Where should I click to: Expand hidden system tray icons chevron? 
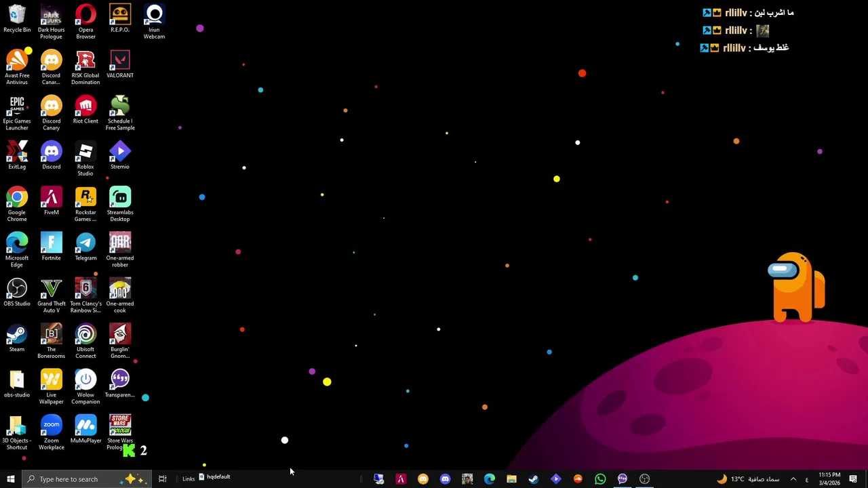click(x=793, y=479)
